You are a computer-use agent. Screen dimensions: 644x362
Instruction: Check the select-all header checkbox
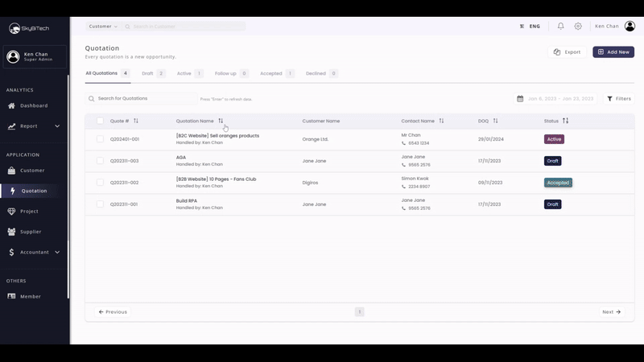click(101, 121)
